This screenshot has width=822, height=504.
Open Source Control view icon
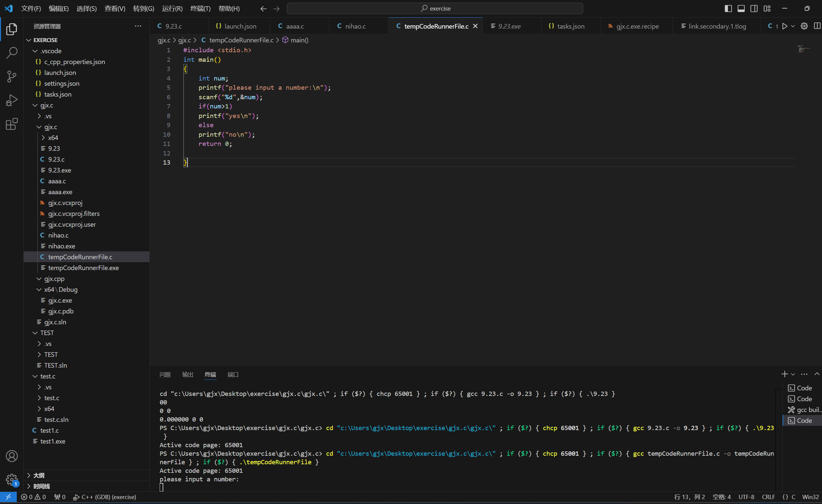[12, 76]
